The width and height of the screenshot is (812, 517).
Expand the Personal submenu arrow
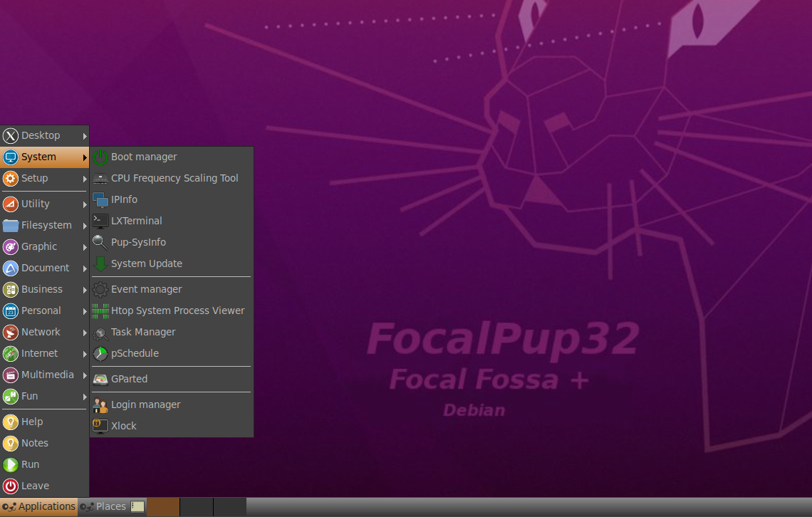[85, 311]
